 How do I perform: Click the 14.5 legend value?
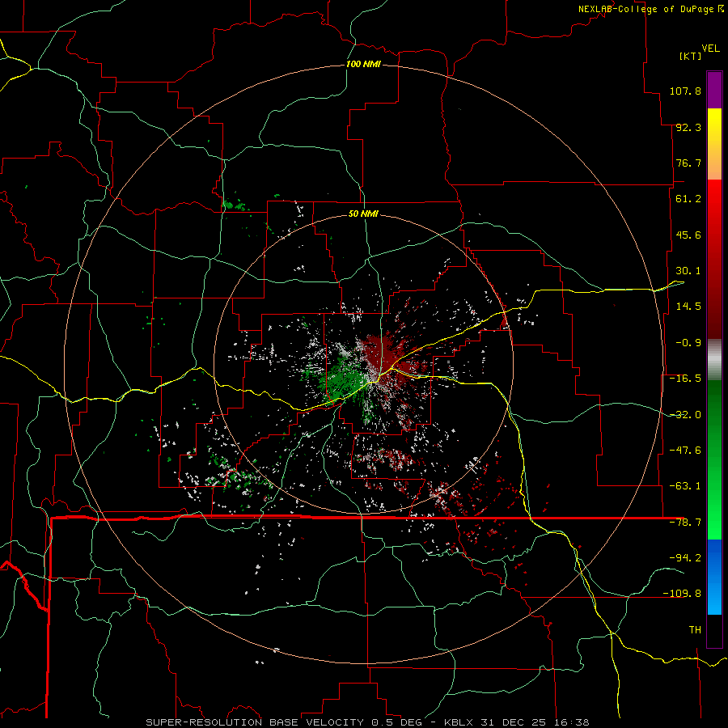tap(688, 307)
